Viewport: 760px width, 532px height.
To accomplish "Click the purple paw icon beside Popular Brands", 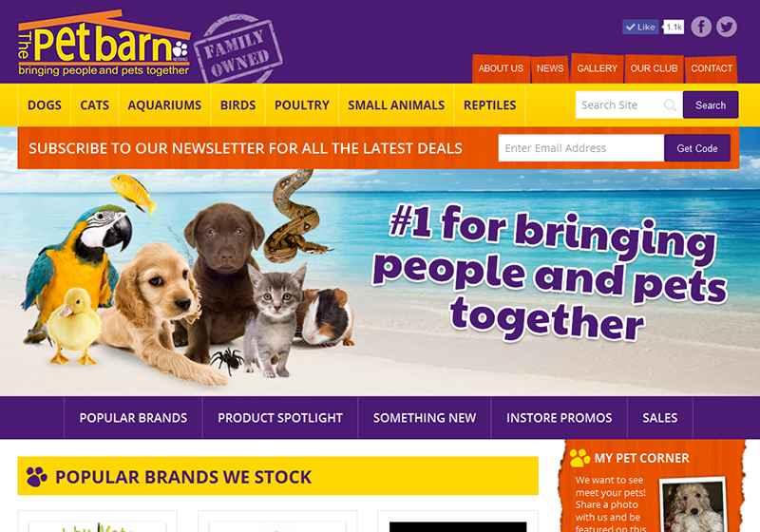I will click(37, 477).
